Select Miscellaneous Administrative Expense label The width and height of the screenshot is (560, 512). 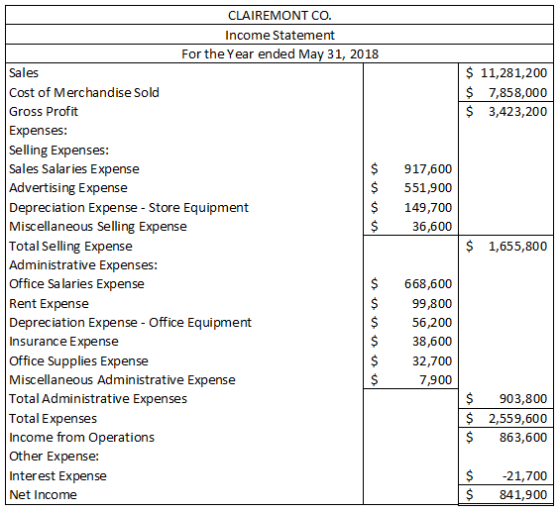pyautogui.click(x=122, y=380)
